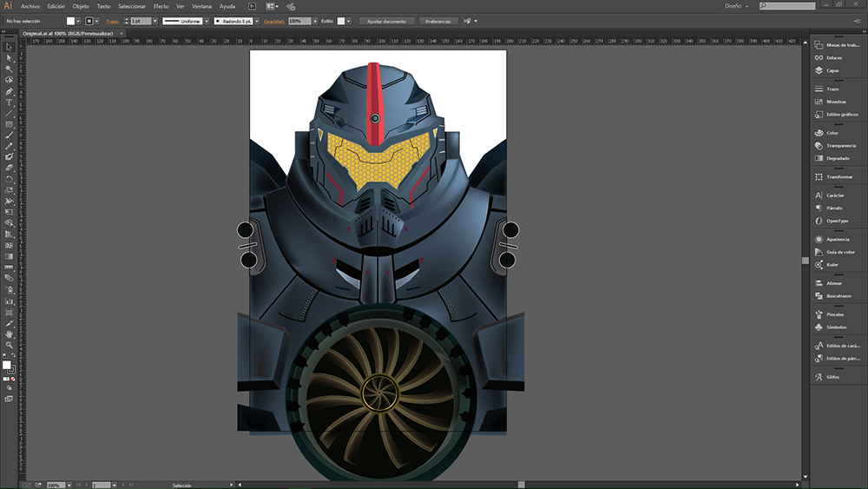The image size is (868, 489).
Task: Select the Magic Wand tool
Action: (9, 69)
